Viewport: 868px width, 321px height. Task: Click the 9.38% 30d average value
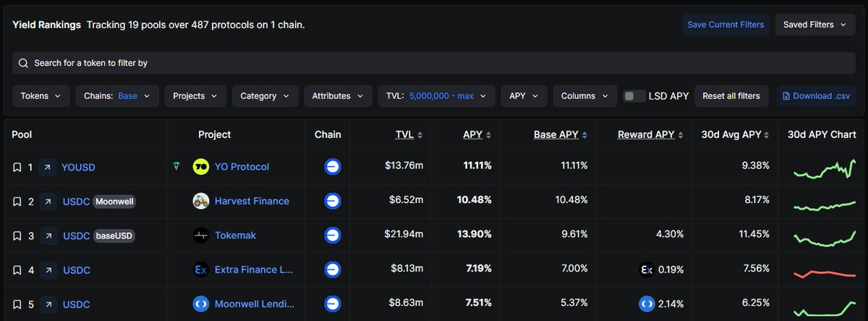pyautogui.click(x=755, y=166)
